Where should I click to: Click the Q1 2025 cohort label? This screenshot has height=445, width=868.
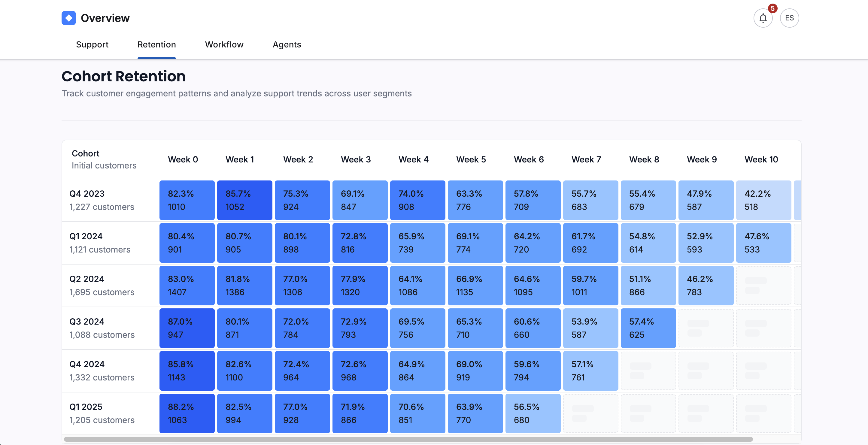pyautogui.click(x=86, y=407)
